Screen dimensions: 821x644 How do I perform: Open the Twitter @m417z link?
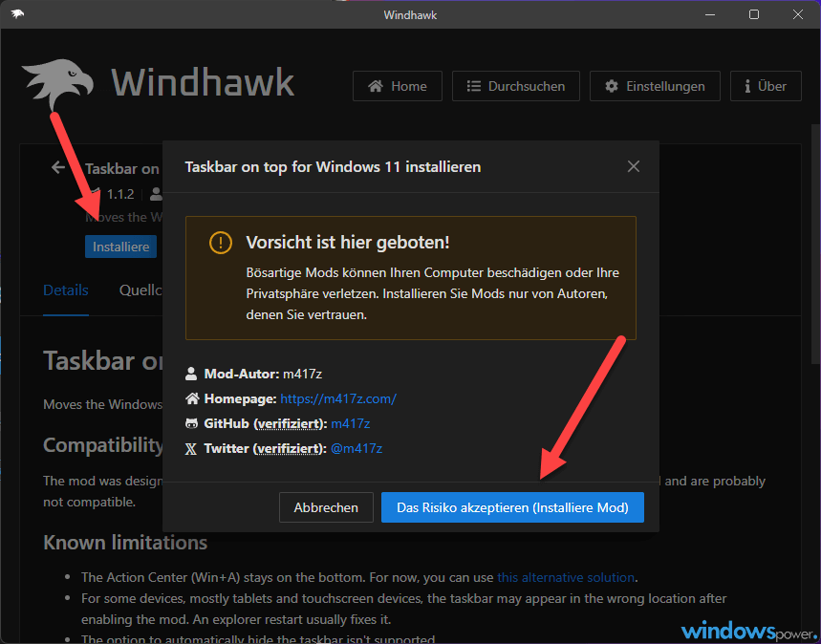[356, 449]
